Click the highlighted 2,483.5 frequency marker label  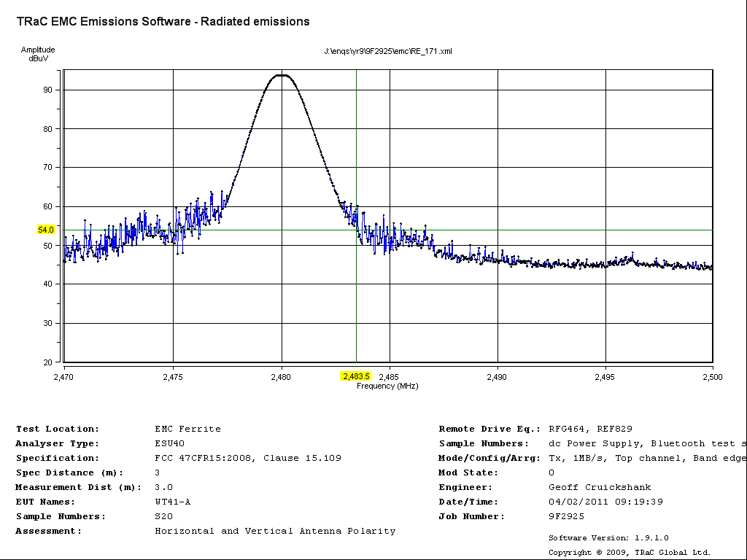point(355,376)
